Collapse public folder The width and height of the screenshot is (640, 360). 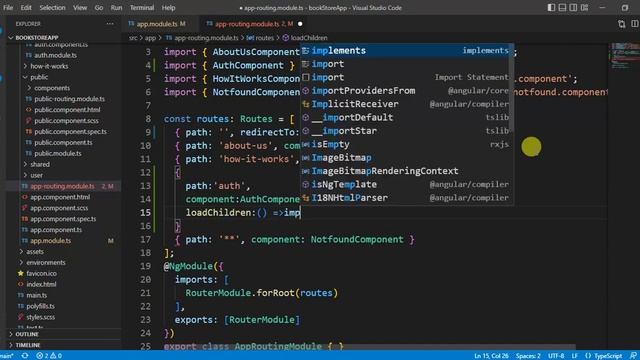click(39, 77)
